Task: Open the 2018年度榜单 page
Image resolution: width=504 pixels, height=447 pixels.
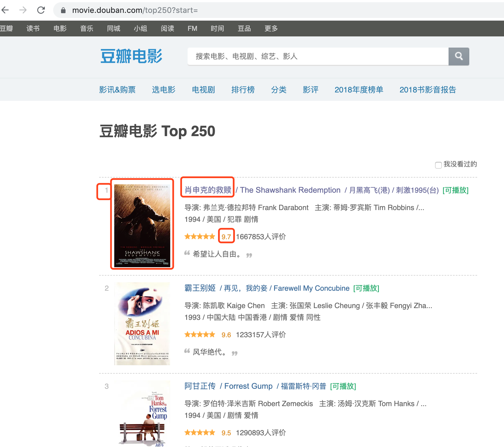Action: click(359, 90)
